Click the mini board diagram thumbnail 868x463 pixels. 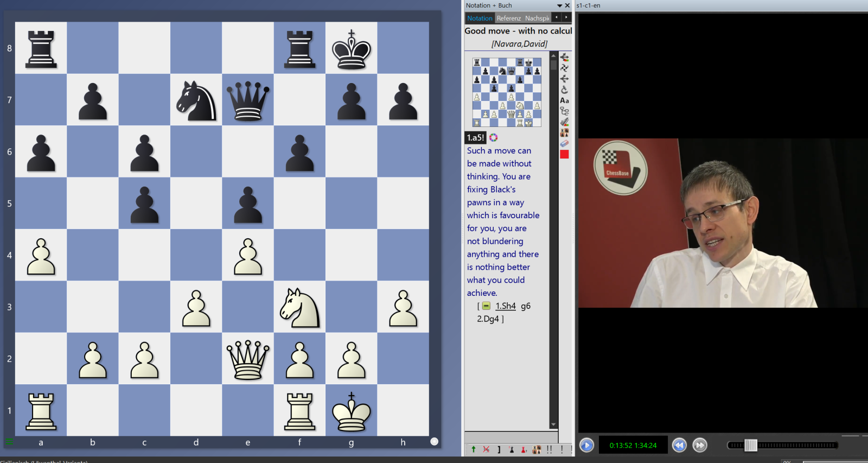coord(507,92)
